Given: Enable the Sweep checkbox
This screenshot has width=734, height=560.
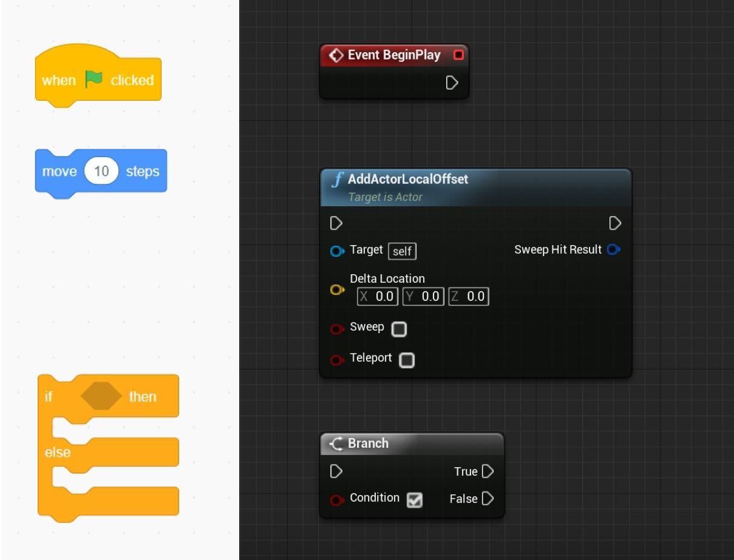Looking at the screenshot, I should tap(399, 329).
